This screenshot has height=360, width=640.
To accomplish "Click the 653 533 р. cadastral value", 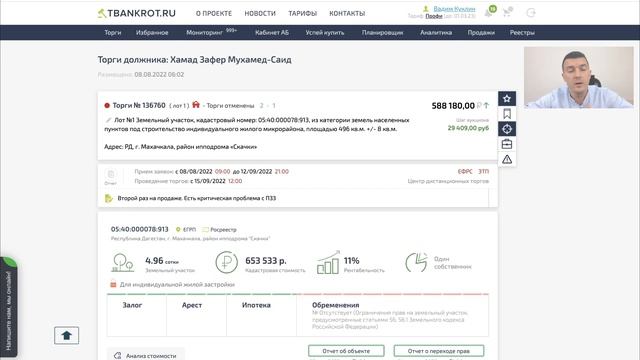I will pyautogui.click(x=266, y=260).
